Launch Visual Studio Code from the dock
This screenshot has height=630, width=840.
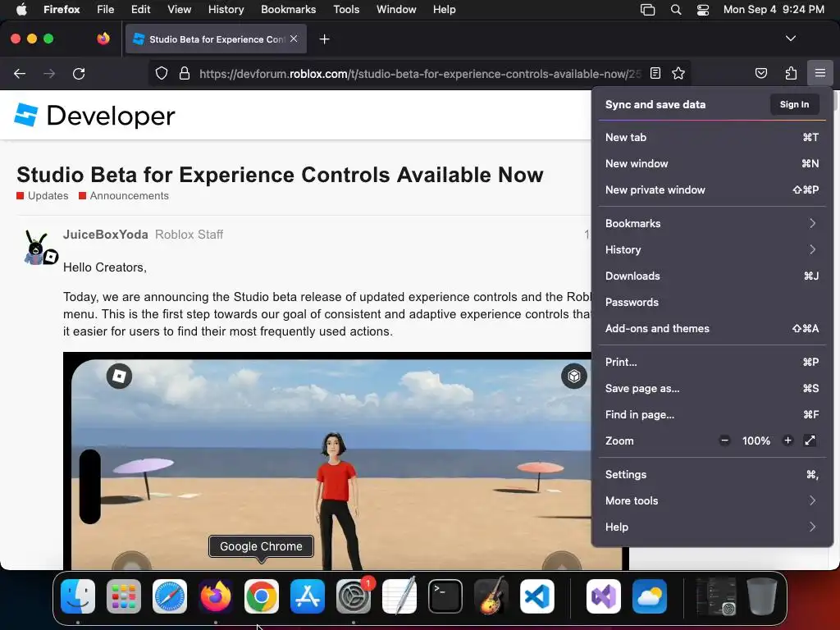pyautogui.click(x=537, y=596)
